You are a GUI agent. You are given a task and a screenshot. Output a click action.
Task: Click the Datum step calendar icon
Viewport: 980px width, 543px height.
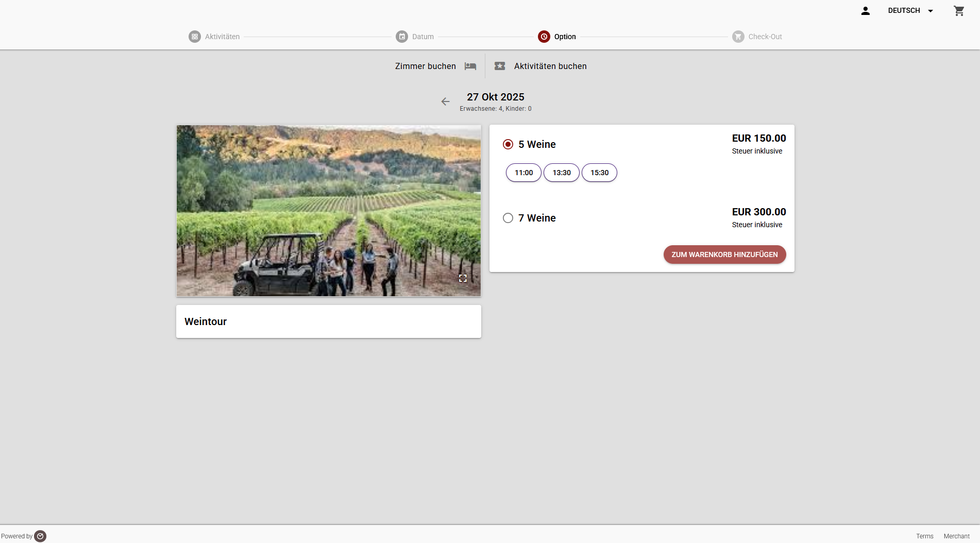click(402, 37)
